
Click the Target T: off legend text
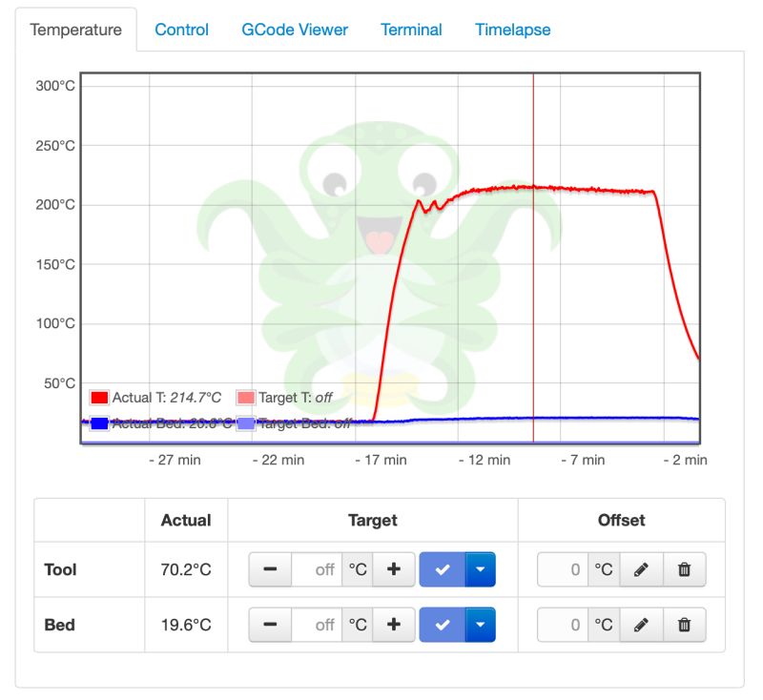(296, 398)
